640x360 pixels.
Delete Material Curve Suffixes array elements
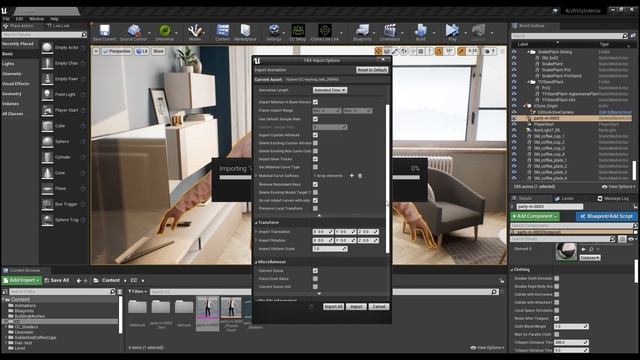[360, 176]
